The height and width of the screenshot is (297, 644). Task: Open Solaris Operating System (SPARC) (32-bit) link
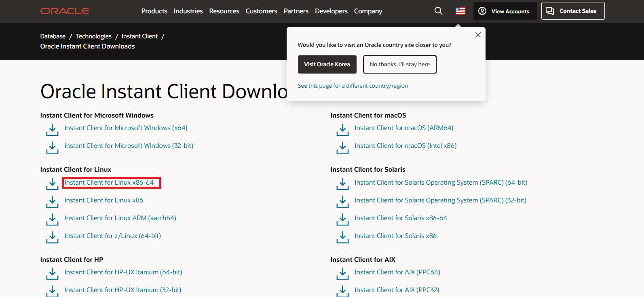click(440, 200)
